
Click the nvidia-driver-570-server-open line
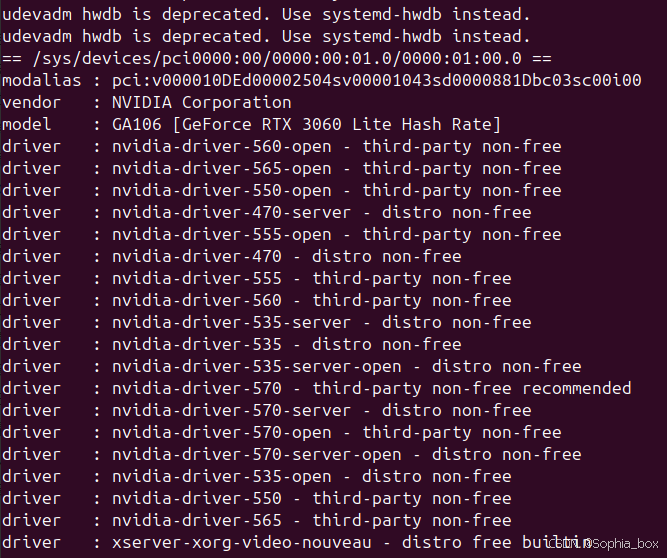(291, 455)
